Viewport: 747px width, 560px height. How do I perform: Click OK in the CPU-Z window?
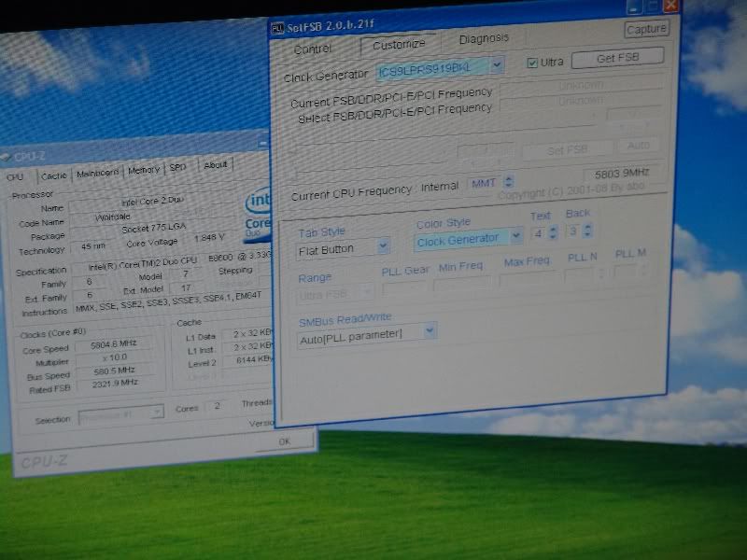(284, 441)
